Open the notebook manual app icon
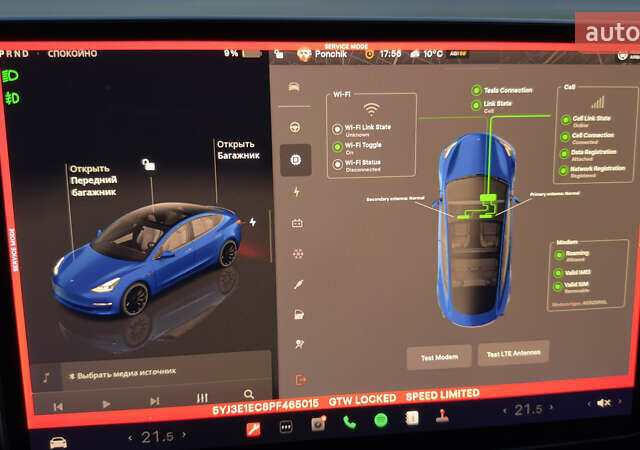Viewport: 640px width, 450px height. coord(412,418)
